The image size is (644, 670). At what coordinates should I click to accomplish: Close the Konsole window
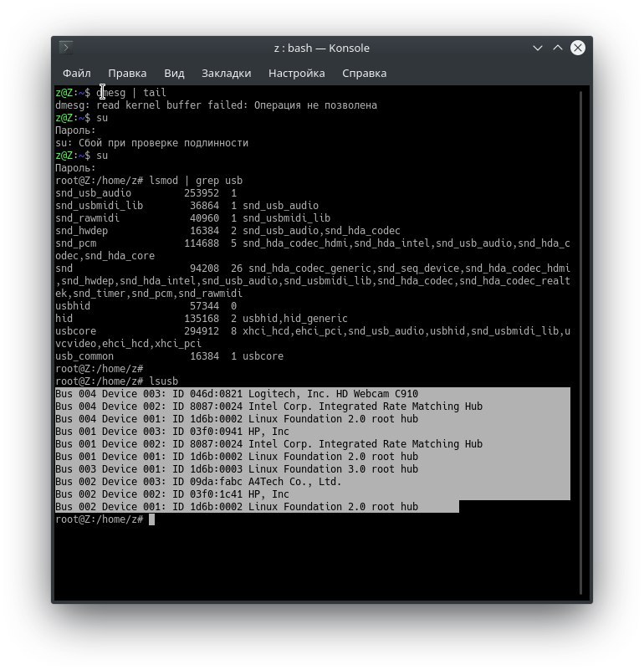click(578, 48)
